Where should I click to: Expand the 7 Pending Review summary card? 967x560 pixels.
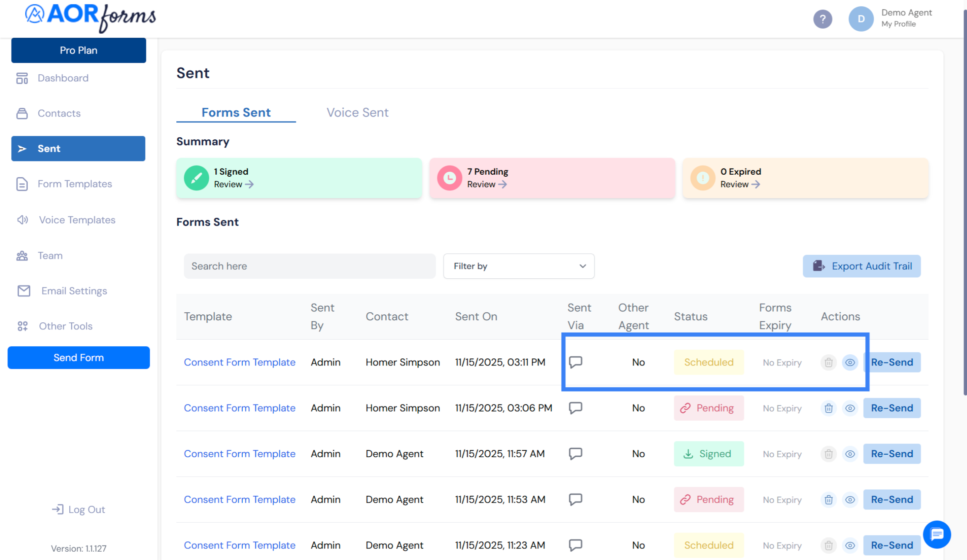tap(487, 184)
